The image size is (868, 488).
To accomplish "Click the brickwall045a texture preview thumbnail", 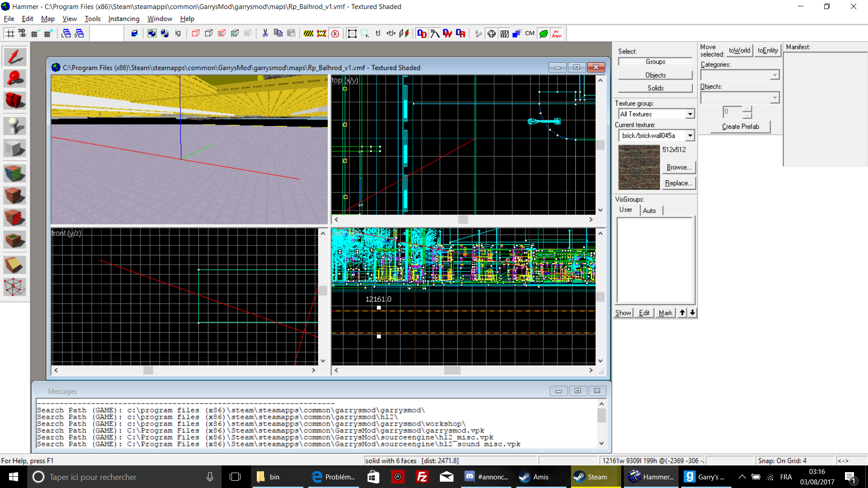I will coord(639,167).
